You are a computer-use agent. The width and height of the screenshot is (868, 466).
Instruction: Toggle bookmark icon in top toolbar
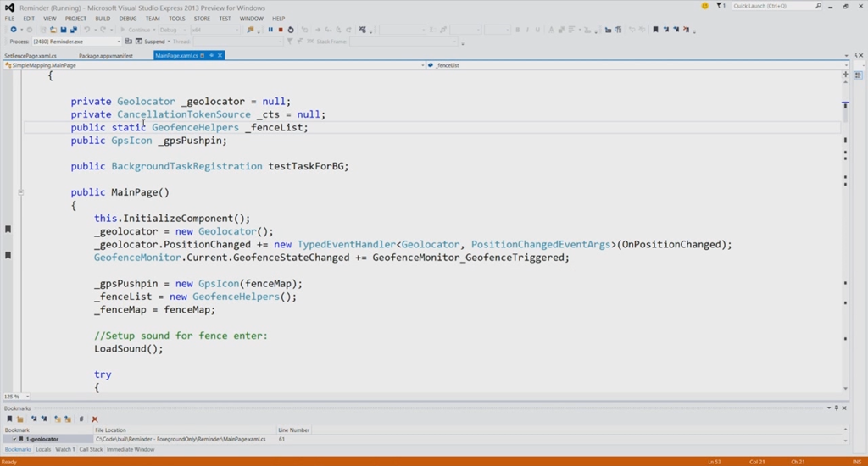pos(655,30)
